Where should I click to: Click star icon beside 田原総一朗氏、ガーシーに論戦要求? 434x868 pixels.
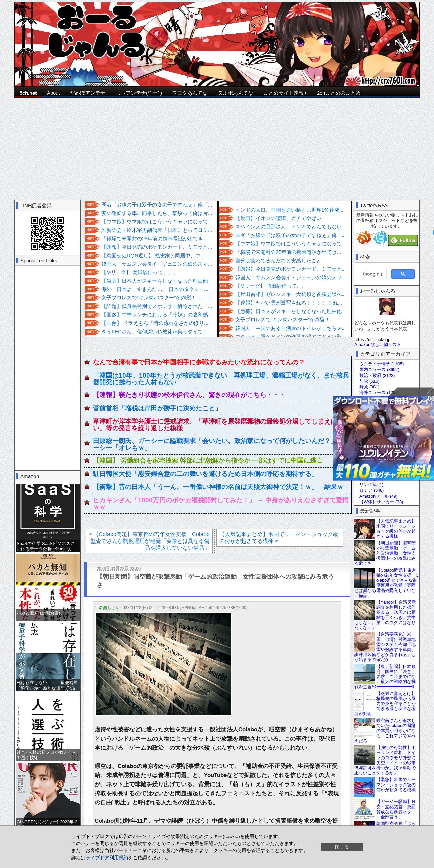pyautogui.click(x=87, y=443)
